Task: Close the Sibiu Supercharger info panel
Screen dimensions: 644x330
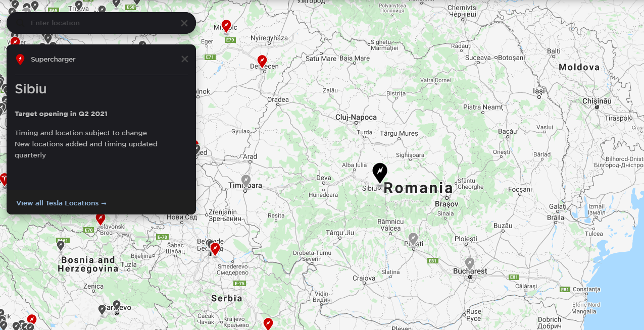Action: tap(185, 59)
